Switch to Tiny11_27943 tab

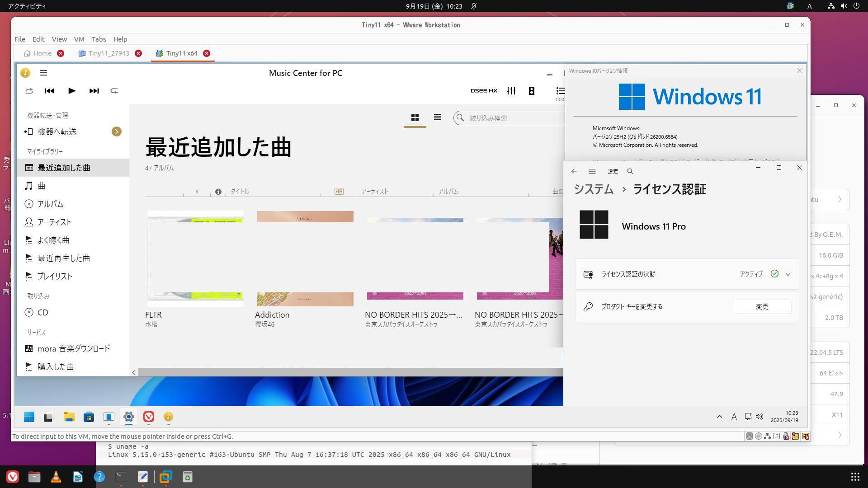coord(108,53)
